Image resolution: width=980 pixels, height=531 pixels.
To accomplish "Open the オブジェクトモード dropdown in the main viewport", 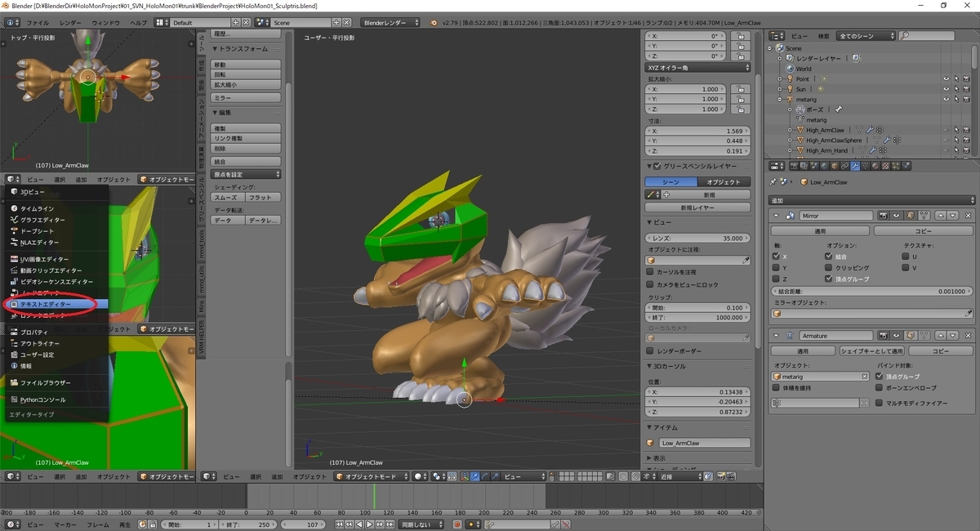I will coord(372,476).
